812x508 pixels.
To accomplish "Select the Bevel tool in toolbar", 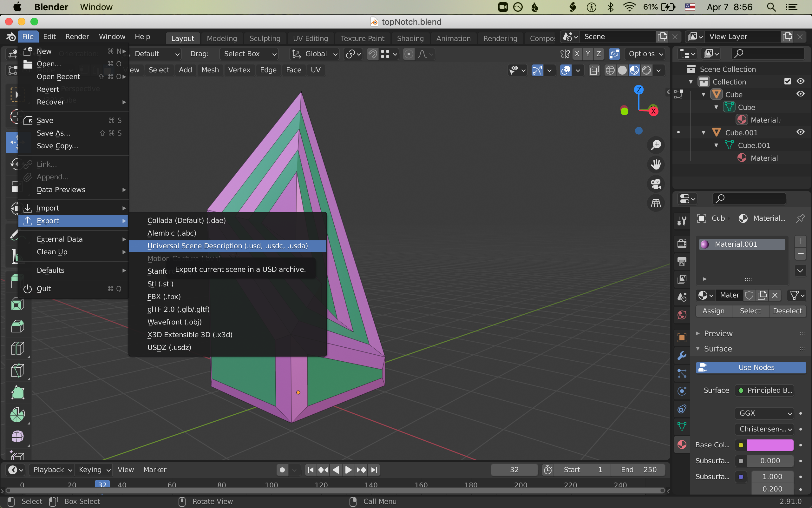I will (x=17, y=326).
